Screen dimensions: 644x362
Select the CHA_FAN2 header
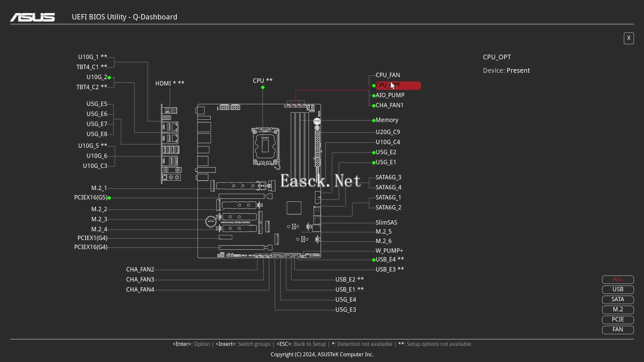[140, 269]
